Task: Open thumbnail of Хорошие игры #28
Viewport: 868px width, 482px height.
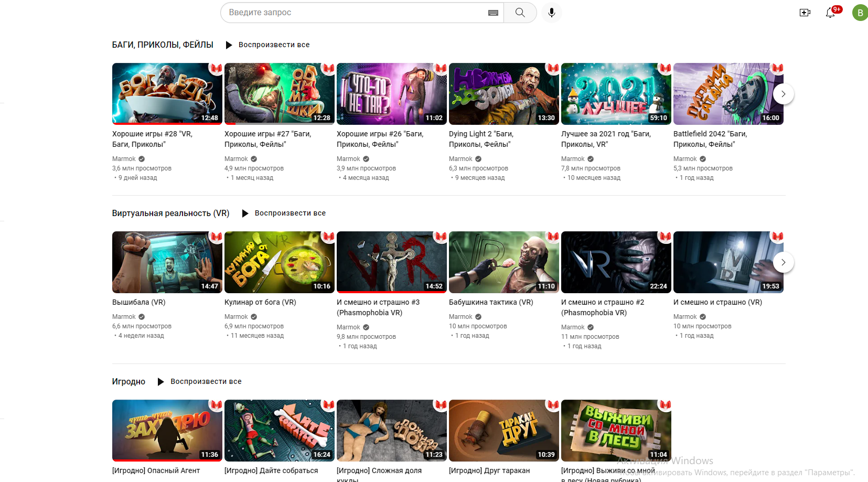Action: pos(167,94)
